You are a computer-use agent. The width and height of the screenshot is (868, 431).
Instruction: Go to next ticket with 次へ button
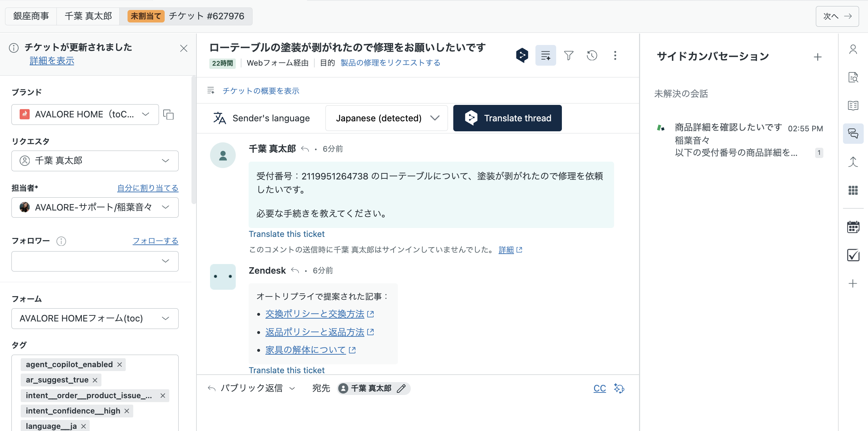click(x=837, y=16)
